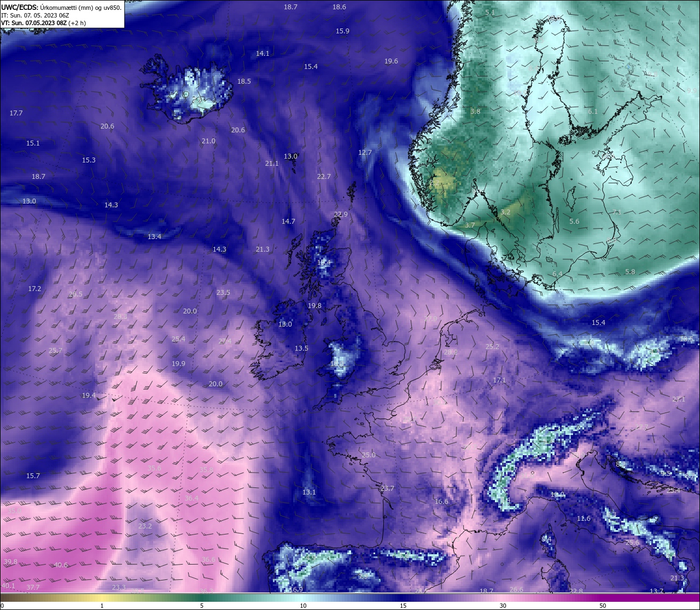Click the value 39.8 at the left edge
Image resolution: width=700 pixels, height=610 pixels.
(x=10, y=562)
